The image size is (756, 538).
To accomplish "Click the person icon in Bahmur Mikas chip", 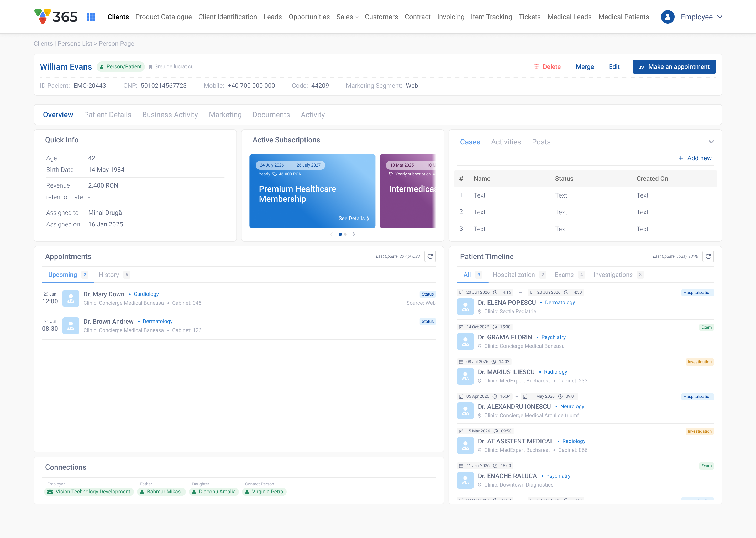I will coord(142,492).
